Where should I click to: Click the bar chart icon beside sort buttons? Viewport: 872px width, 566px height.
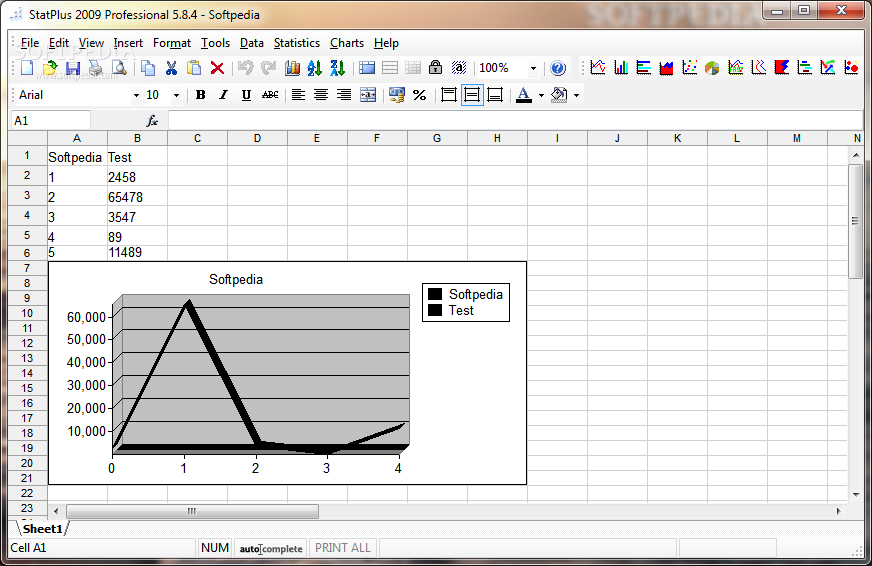293,68
